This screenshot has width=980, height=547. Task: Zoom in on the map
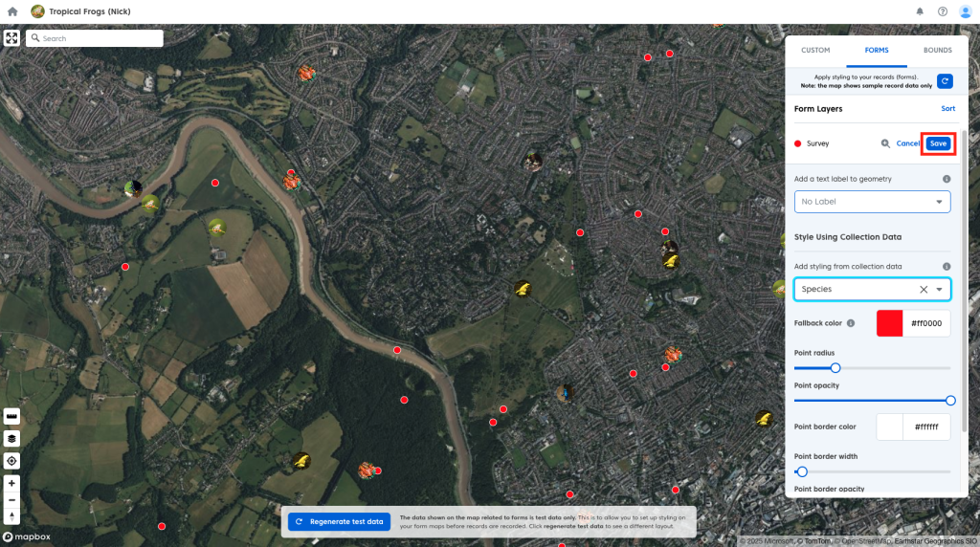pos(11,484)
